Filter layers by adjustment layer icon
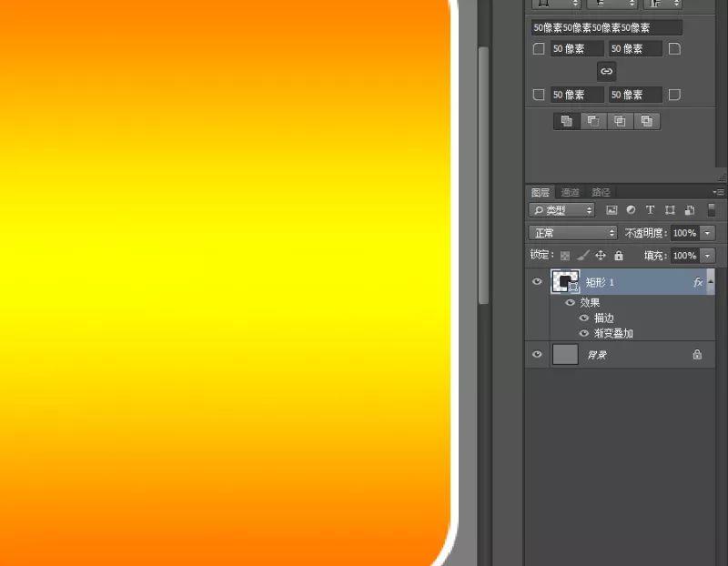Screen dimensions: 728x566 coord(631,210)
